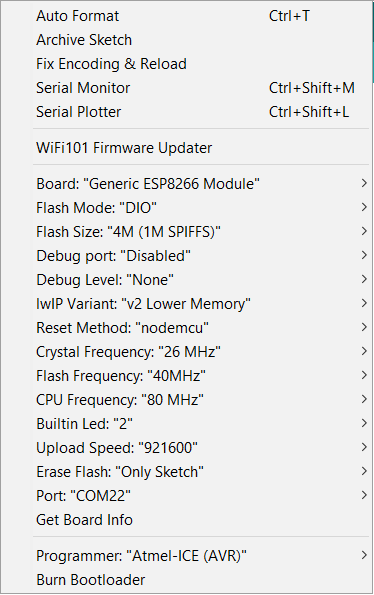Click Get Board Info
The width and height of the screenshot is (374, 595).
(x=201, y=519)
